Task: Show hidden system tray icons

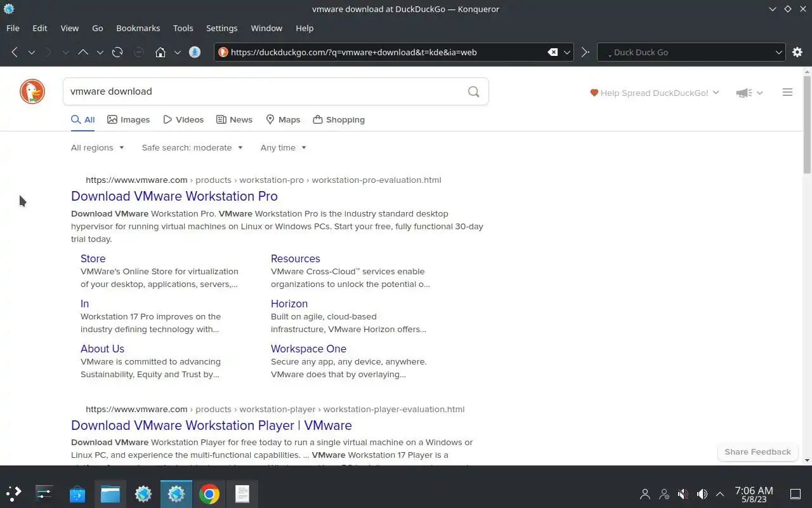Action: [x=720, y=493]
